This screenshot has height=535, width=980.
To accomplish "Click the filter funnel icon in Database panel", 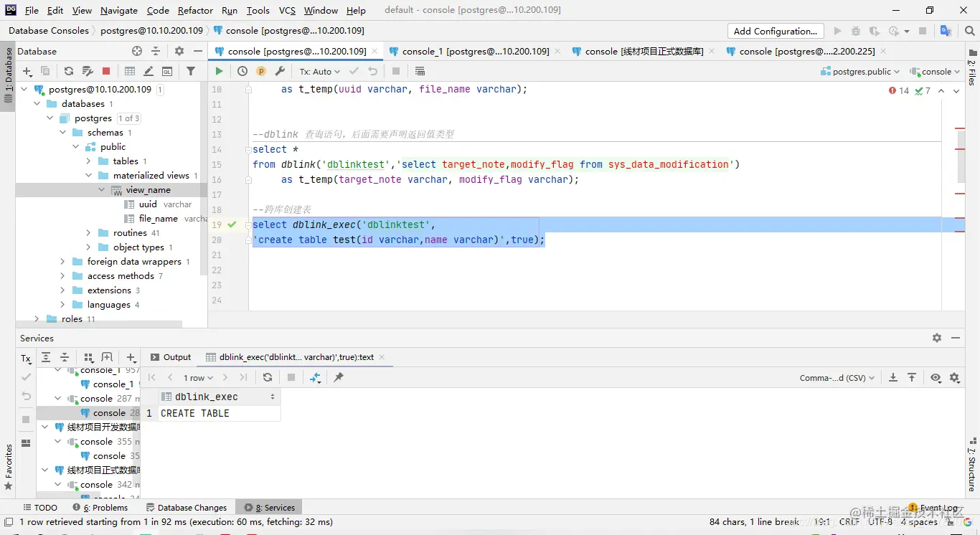I will 191,71.
